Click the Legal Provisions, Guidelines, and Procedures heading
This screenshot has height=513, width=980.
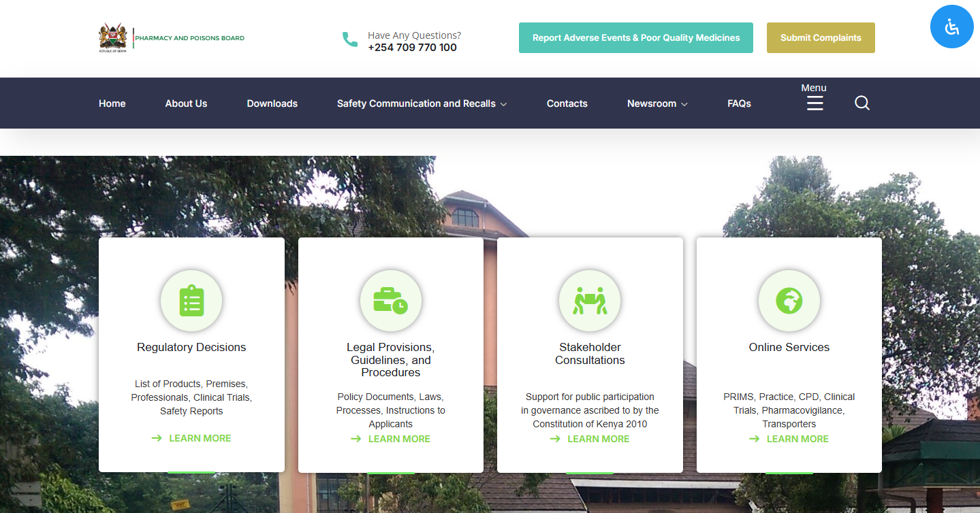(x=391, y=360)
